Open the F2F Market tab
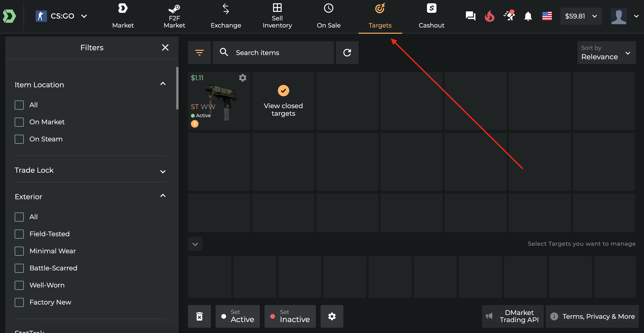Image resolution: width=644 pixels, height=333 pixels. pyautogui.click(x=174, y=16)
